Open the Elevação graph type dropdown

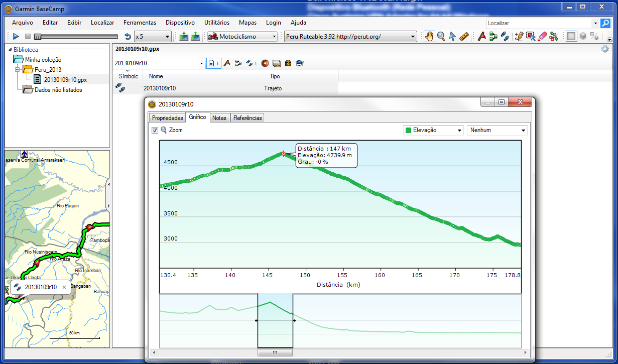point(434,130)
